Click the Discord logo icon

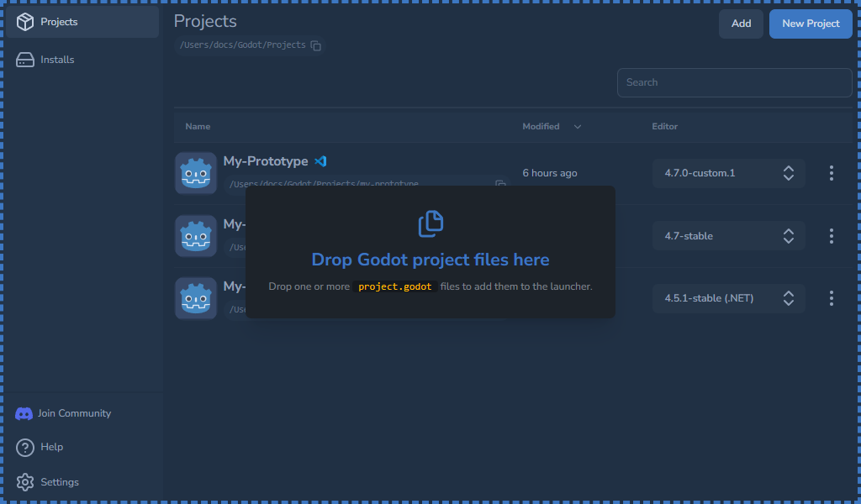[x=24, y=413]
